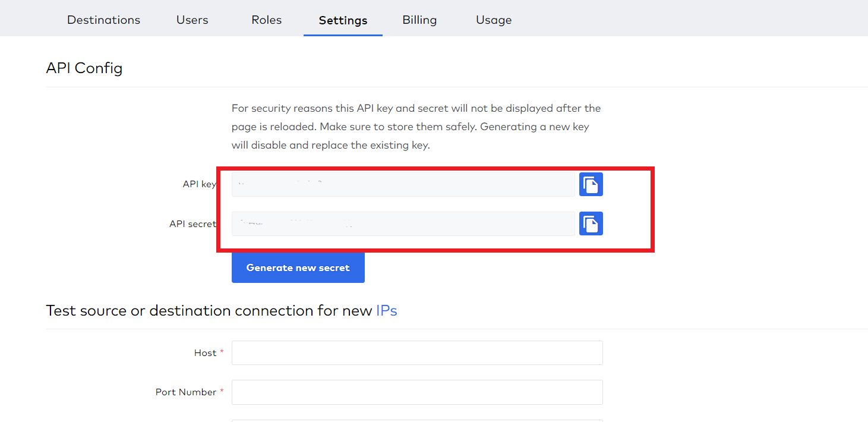Focus the API key text field
The height and width of the screenshot is (422, 868).
point(403,184)
